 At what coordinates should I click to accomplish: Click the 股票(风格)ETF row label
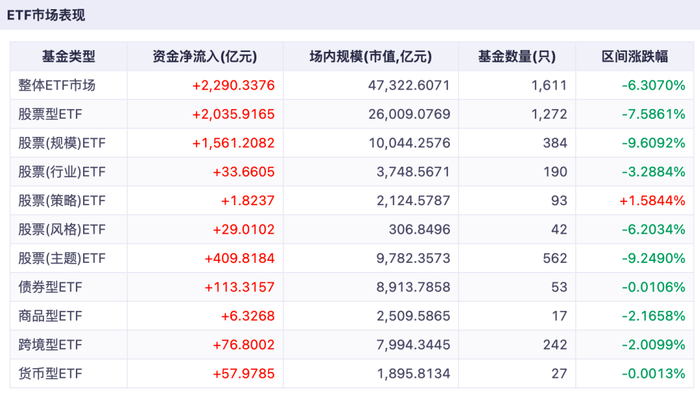62,229
